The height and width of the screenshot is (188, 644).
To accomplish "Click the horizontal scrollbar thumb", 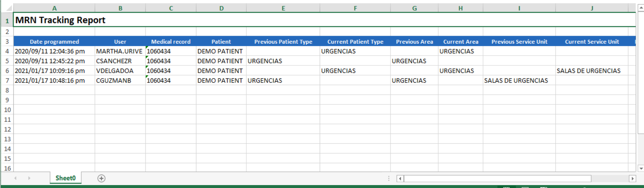I will click(x=498, y=178).
